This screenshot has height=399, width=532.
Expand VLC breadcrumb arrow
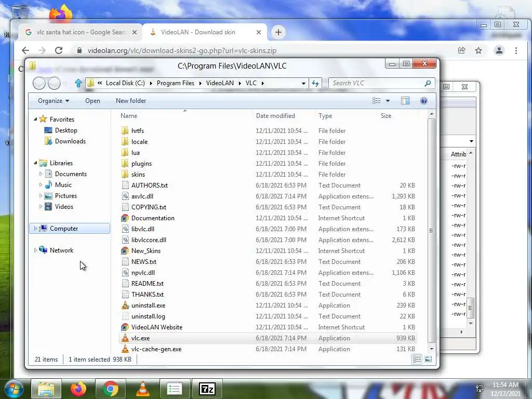point(262,83)
